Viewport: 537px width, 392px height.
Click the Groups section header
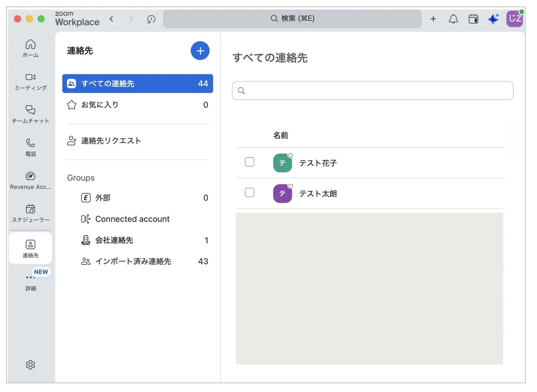pyautogui.click(x=81, y=178)
